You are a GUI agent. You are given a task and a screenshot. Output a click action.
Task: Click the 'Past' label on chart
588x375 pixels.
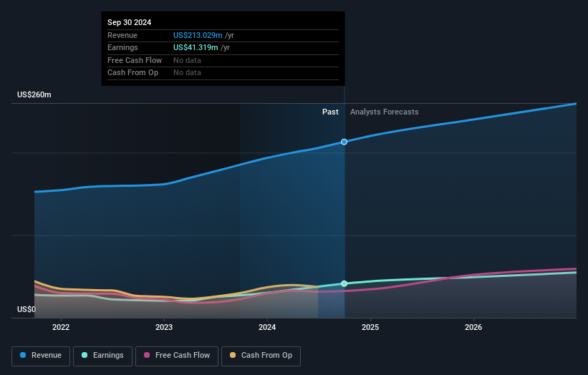tap(330, 112)
